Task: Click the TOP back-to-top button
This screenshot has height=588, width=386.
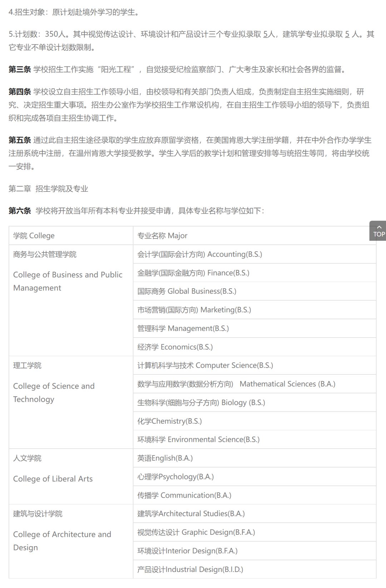Action: pyautogui.click(x=378, y=231)
